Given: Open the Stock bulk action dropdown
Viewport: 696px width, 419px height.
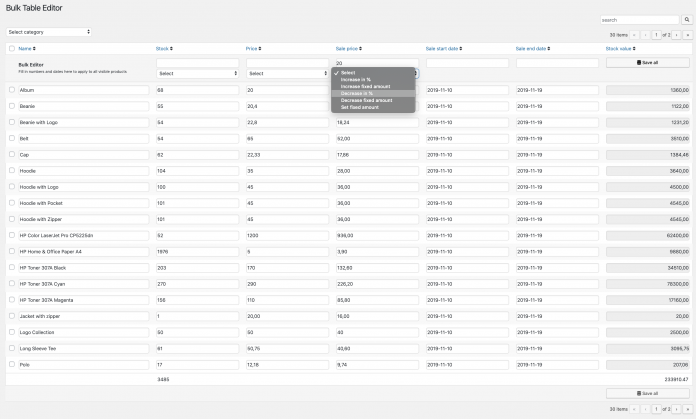Looking at the screenshot, I should (x=198, y=74).
